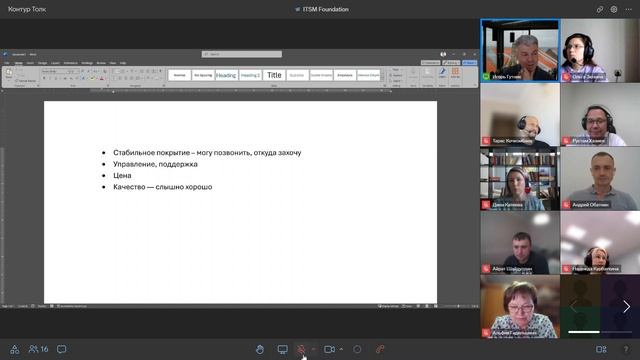Click bullet 'Стабильное покрытие – могу позвонить'
Screen dimensions: 640x360
[207, 153]
